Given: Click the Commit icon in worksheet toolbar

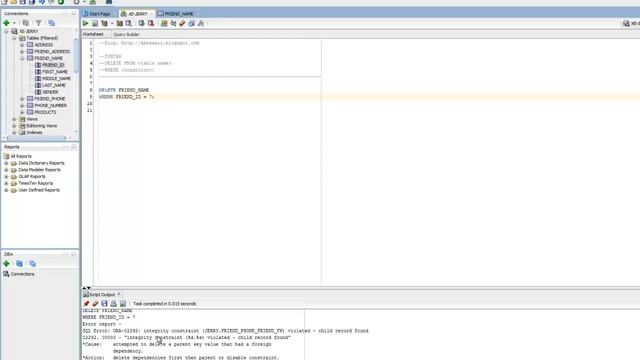Looking at the screenshot, I should (141, 24).
